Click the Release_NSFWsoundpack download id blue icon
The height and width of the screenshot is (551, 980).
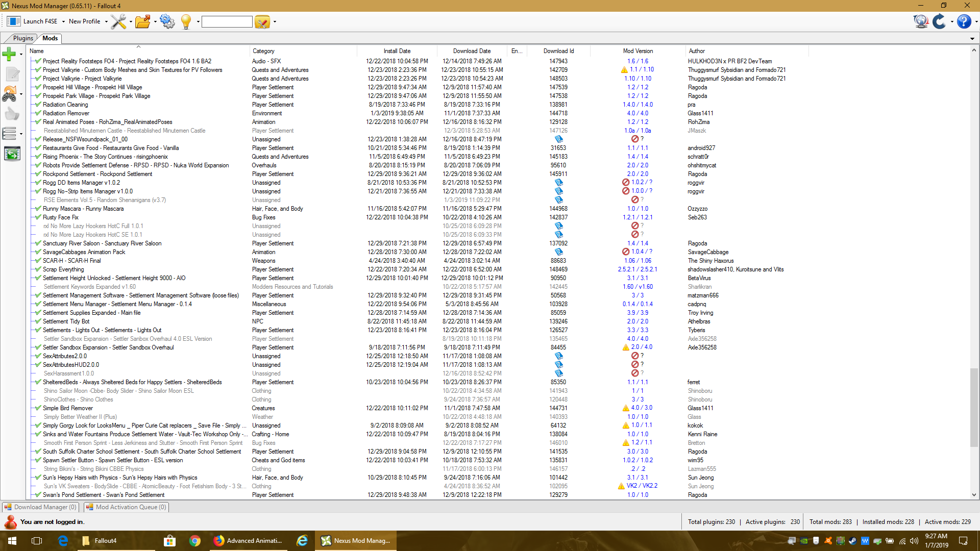tap(559, 139)
